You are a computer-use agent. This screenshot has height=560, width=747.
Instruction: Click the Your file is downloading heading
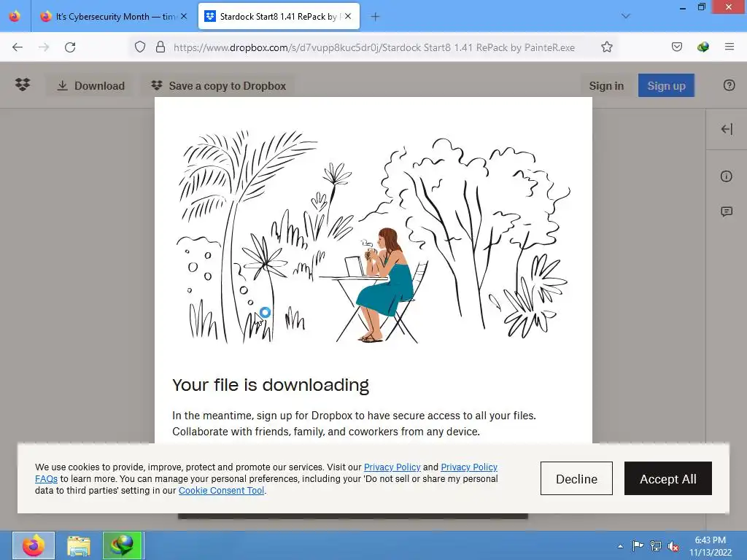[271, 385]
